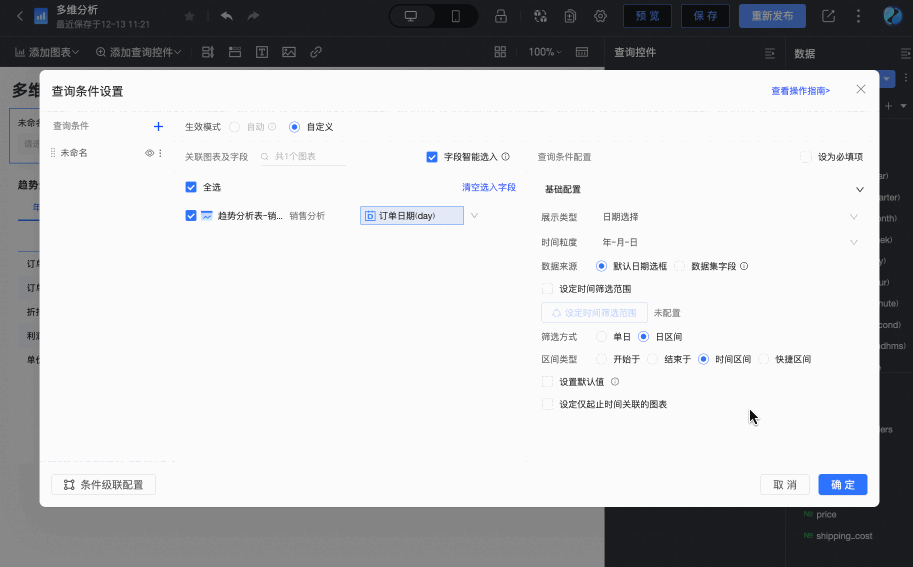Image resolution: width=913 pixels, height=567 pixels.
Task: Toggle the 全选 checkbox
Action: click(191, 187)
